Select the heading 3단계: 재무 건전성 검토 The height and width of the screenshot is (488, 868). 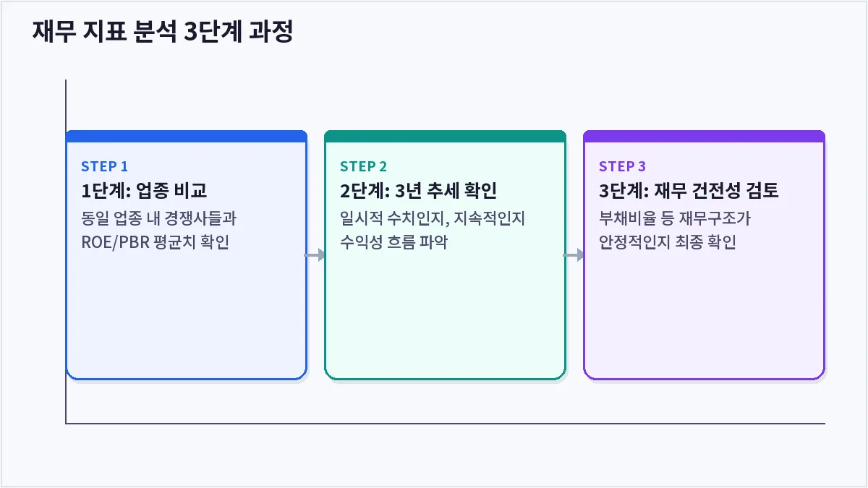[x=689, y=191]
